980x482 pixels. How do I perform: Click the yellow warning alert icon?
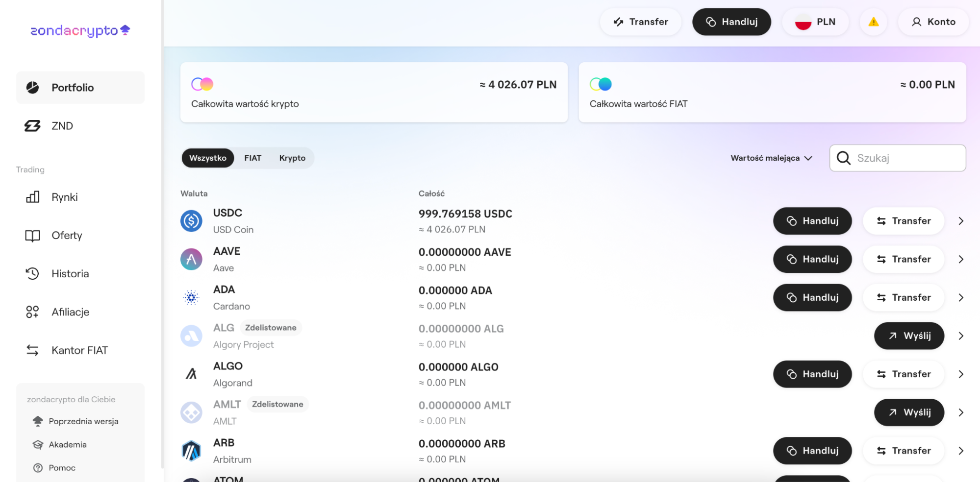(873, 22)
